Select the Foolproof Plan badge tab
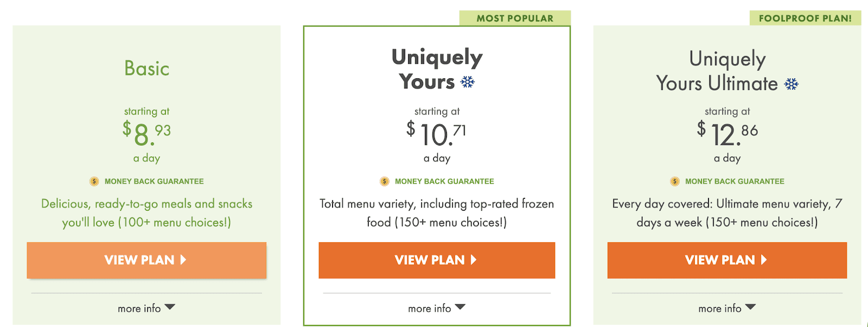 point(805,18)
